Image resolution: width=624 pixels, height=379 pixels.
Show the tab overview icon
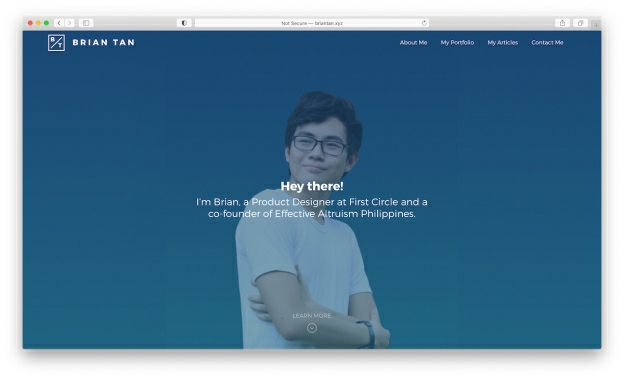tap(580, 23)
